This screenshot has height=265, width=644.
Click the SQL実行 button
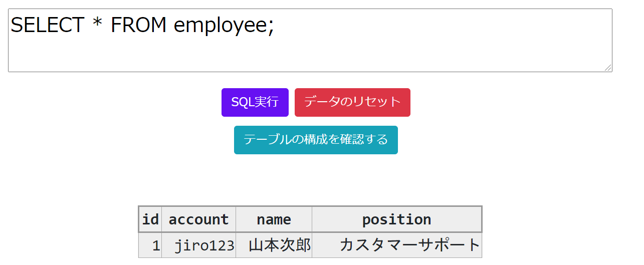255,102
